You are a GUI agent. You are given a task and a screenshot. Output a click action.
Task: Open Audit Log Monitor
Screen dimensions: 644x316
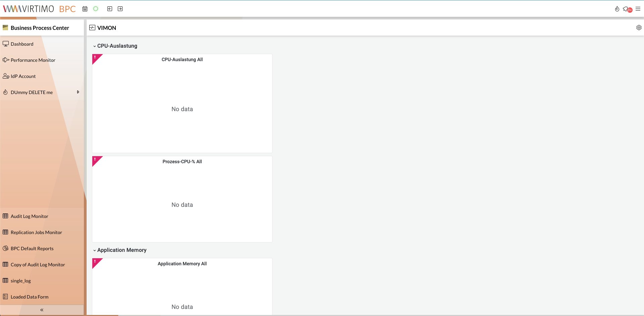click(29, 216)
